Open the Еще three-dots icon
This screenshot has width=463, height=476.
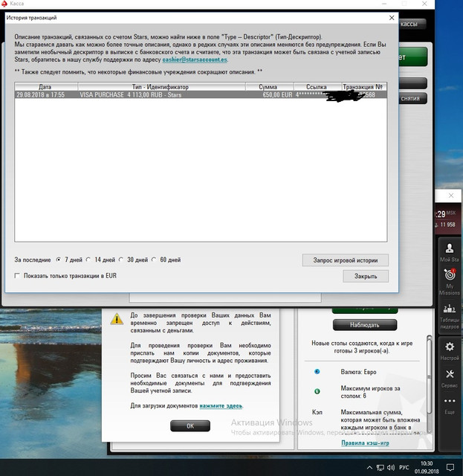[450, 401]
